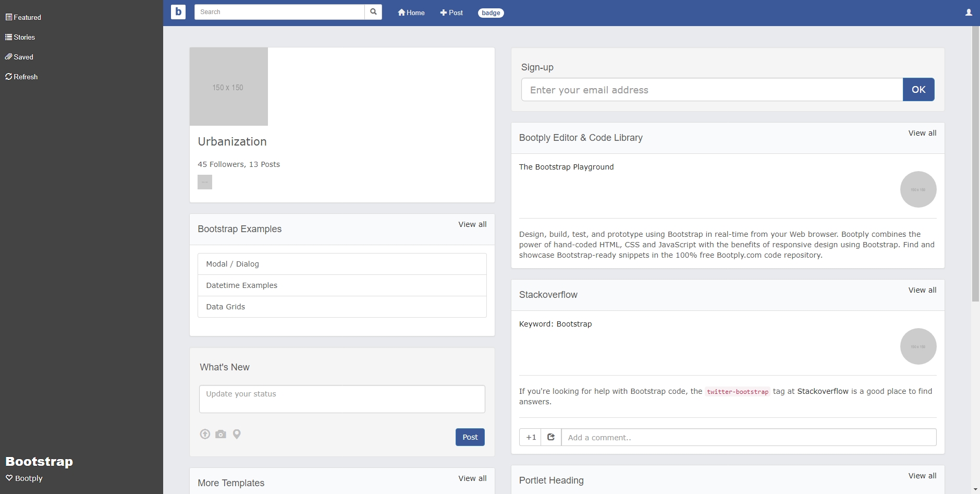This screenshot has height=494, width=980.
Task: Go to Home in the navbar
Action: tap(411, 13)
